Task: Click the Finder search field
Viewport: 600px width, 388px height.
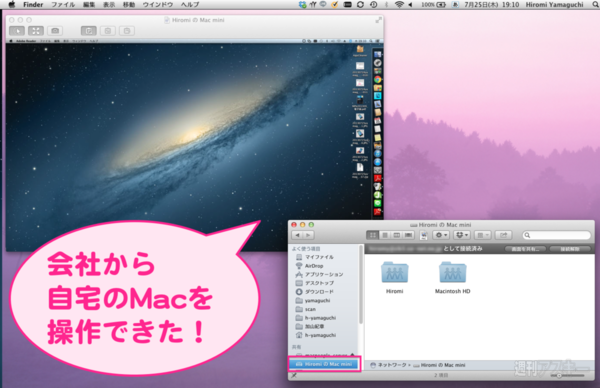Action: point(557,235)
